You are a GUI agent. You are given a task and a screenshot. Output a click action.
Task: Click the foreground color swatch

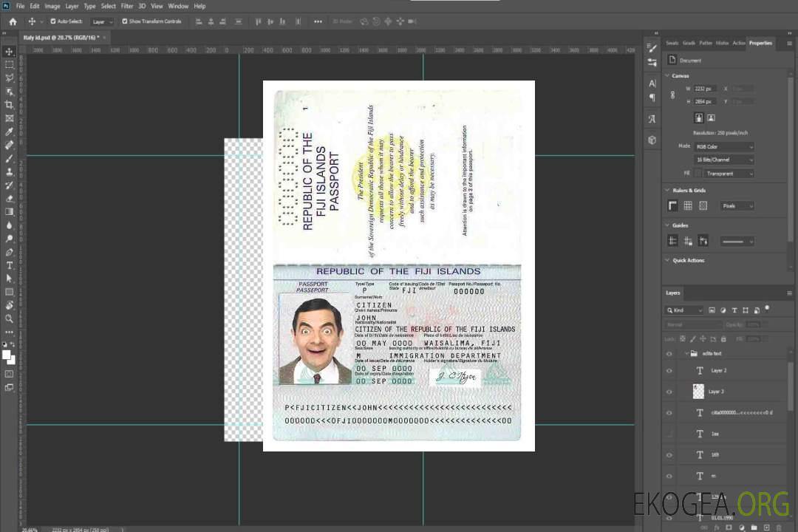coord(7,355)
